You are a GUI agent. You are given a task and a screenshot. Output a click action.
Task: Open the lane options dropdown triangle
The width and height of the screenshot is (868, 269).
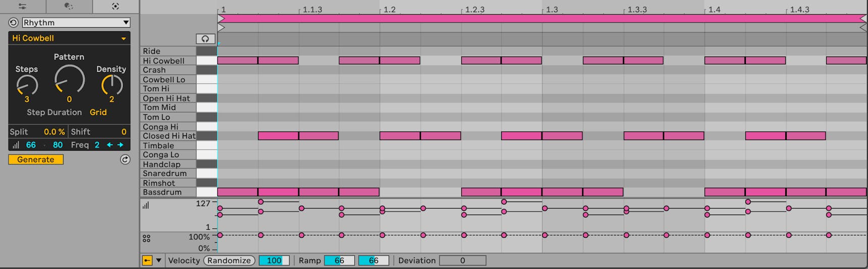pyautogui.click(x=158, y=260)
